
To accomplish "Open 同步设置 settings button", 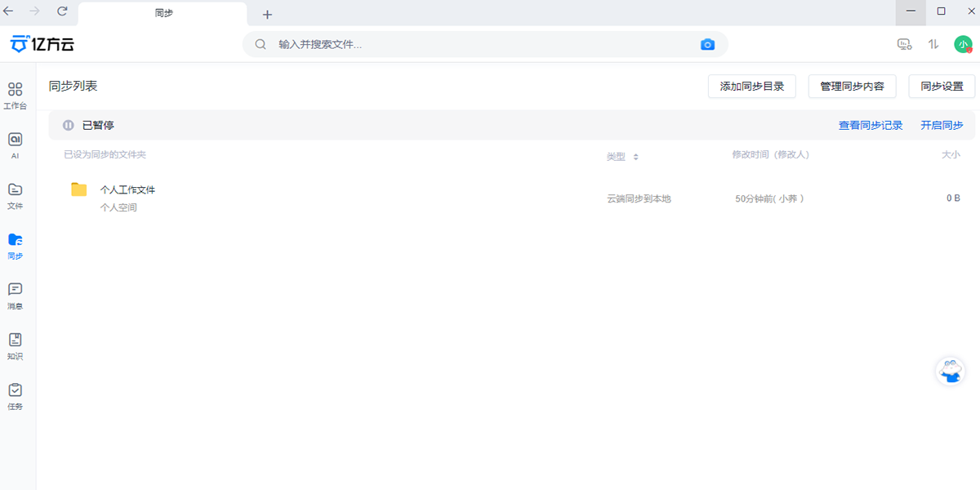I will pos(942,87).
